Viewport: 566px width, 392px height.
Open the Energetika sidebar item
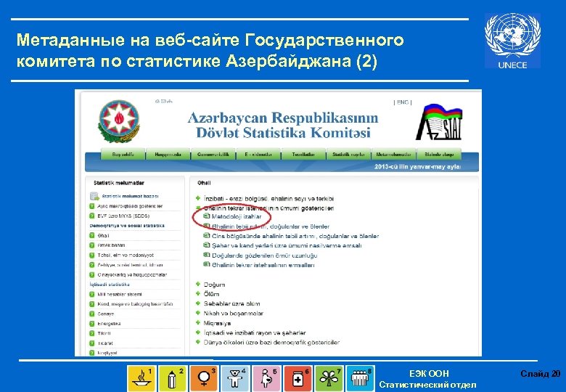(109, 324)
